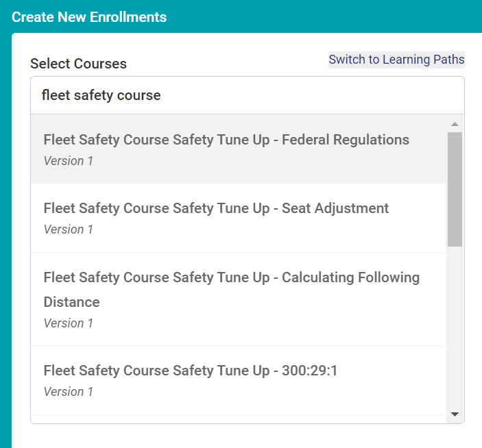Click 'Version 1' under the 300:29:1 course

click(x=69, y=392)
